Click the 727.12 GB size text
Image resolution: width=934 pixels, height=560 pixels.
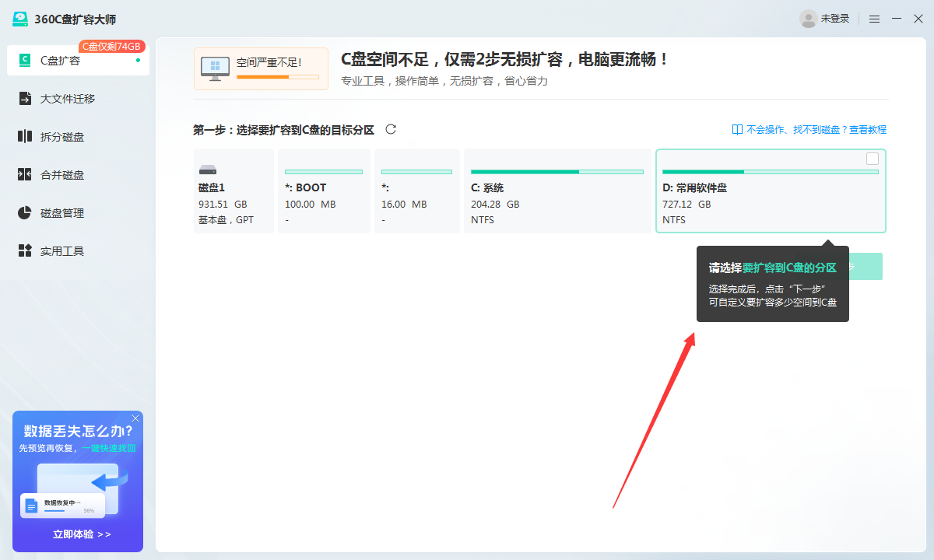[x=686, y=205]
